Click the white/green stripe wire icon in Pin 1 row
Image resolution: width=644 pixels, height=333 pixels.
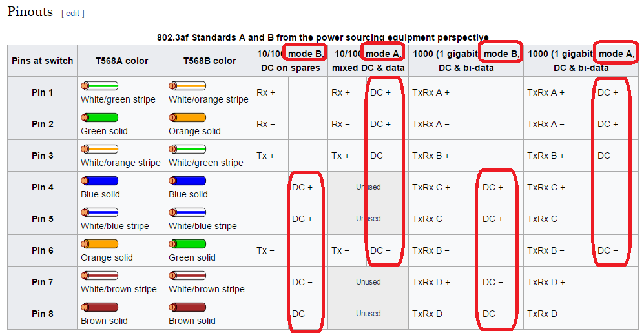pos(99,86)
